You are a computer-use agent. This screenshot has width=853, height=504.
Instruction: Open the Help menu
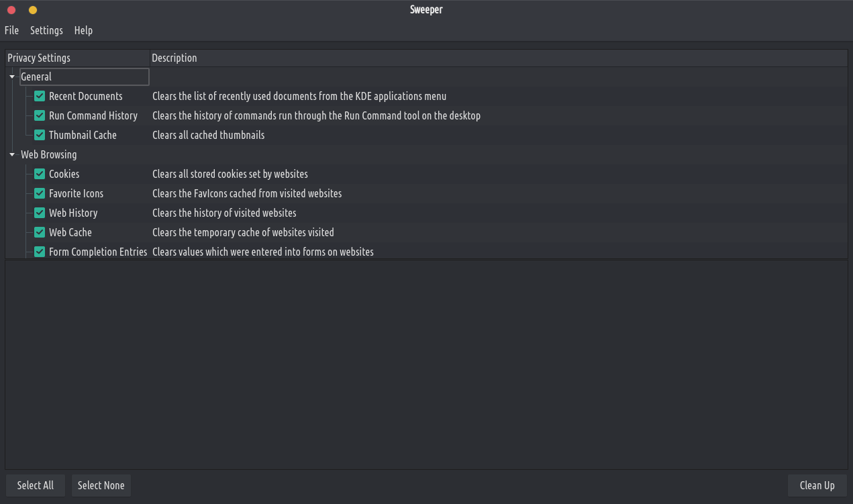(x=83, y=30)
